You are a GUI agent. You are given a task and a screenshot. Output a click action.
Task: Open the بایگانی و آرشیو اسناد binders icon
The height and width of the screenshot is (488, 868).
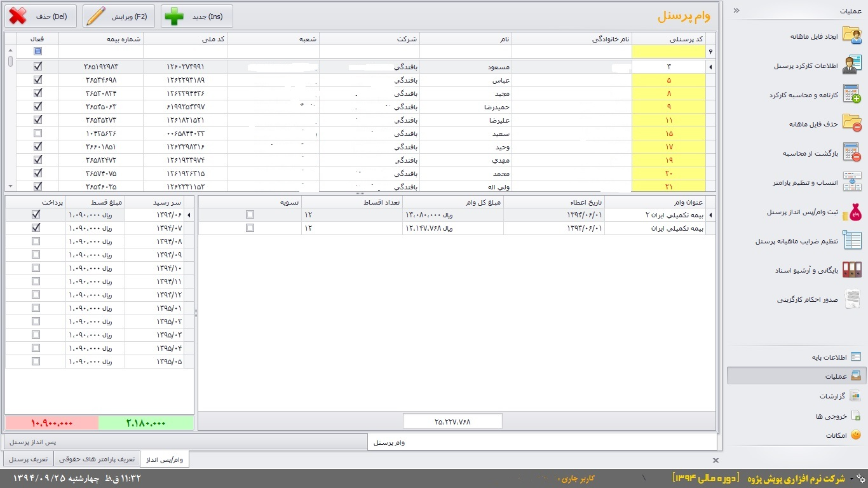point(851,270)
